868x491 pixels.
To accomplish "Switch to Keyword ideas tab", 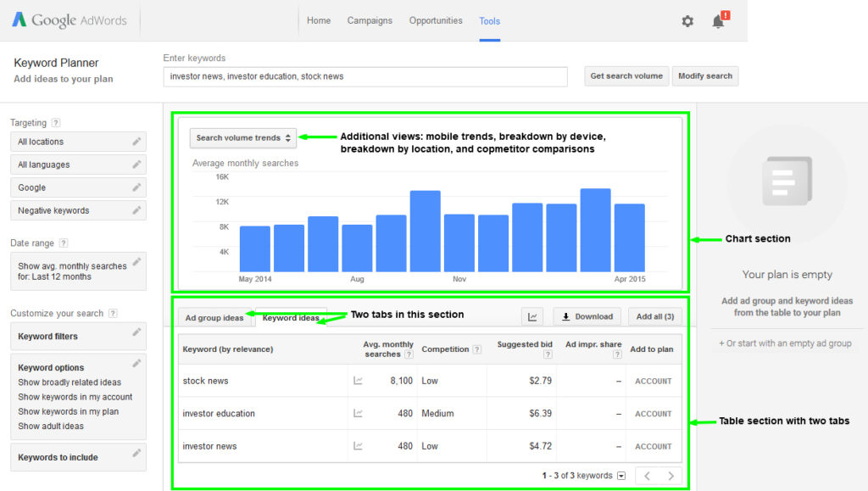I will (x=291, y=318).
